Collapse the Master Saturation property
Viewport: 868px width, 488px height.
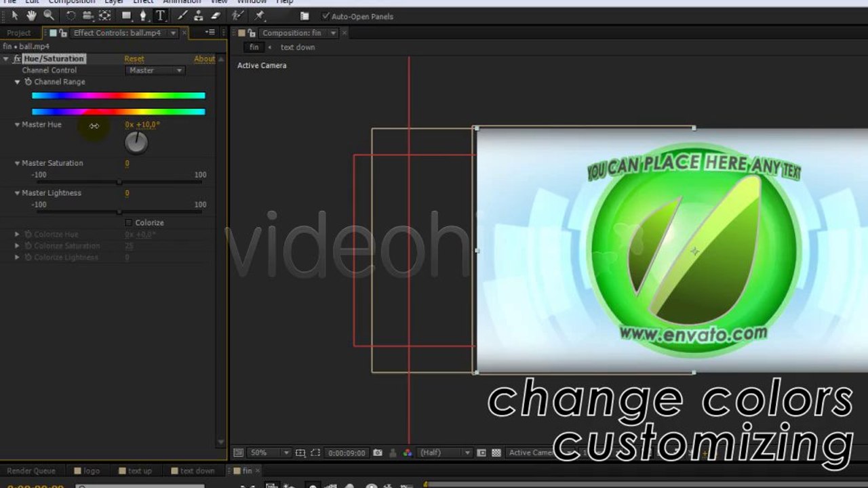18,163
